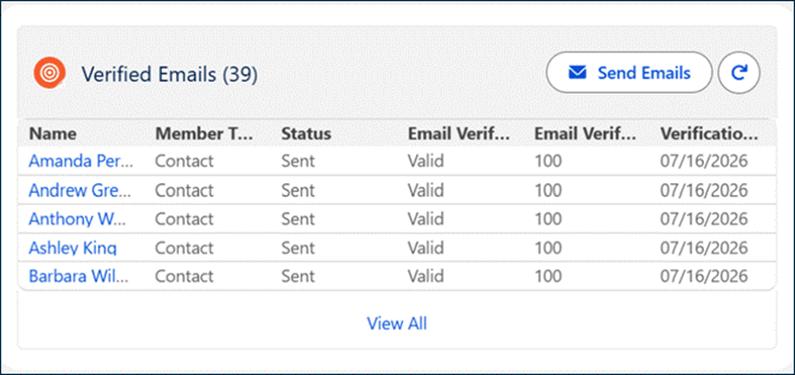The image size is (795, 375).
Task: Click the orange target icon beside Verified Emails
Action: coord(49,72)
